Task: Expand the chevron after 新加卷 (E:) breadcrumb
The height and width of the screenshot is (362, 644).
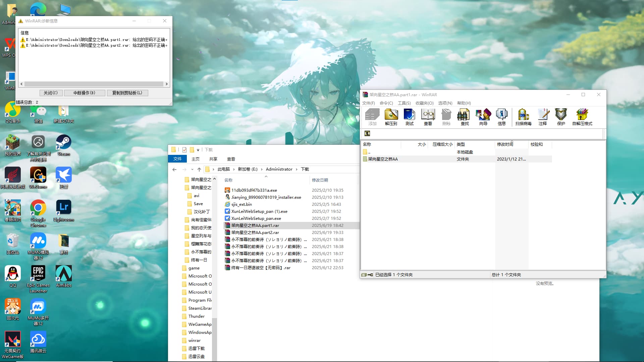Action: (x=262, y=169)
